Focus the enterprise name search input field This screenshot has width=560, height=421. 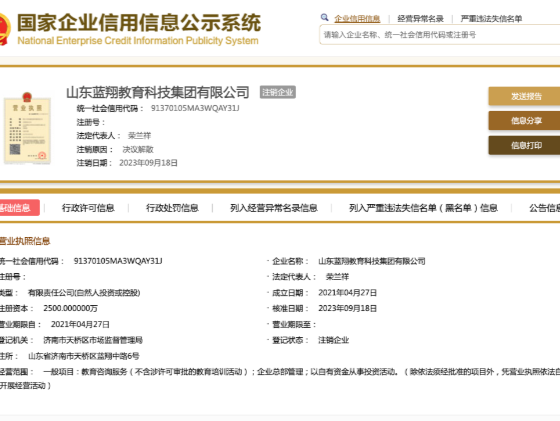[x=440, y=35]
